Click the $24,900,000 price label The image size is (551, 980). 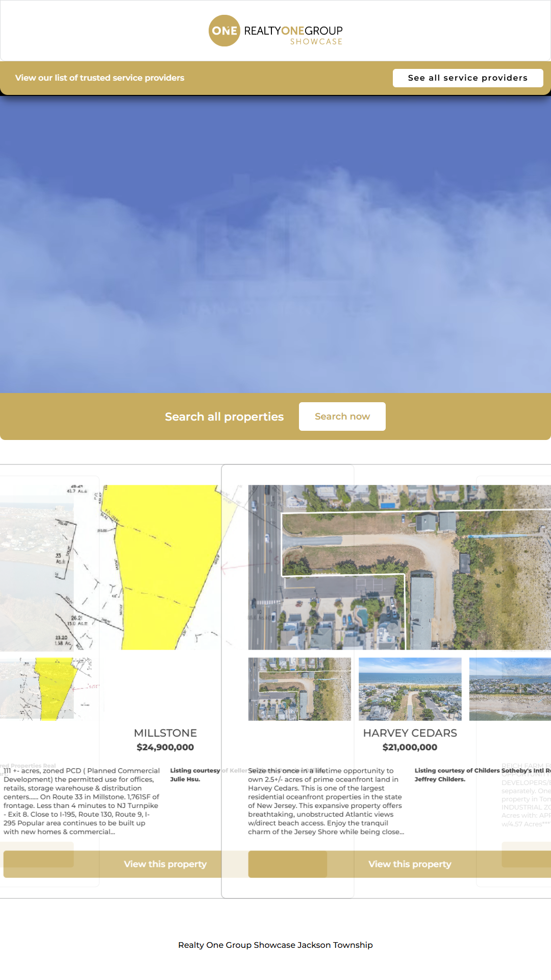pos(165,747)
